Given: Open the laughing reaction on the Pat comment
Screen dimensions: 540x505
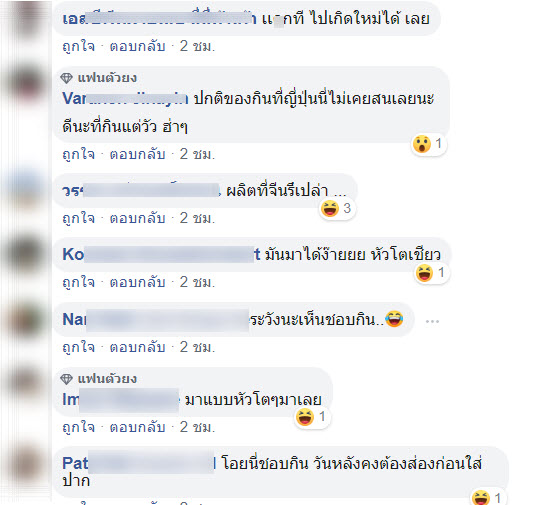Looking at the screenshot, I should coord(487,498).
